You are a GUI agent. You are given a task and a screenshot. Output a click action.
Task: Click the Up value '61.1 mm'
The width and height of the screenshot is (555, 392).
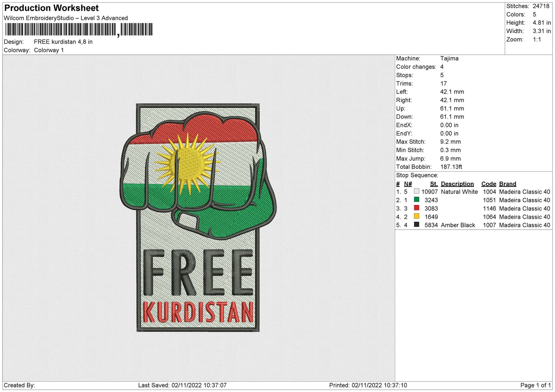452,109
